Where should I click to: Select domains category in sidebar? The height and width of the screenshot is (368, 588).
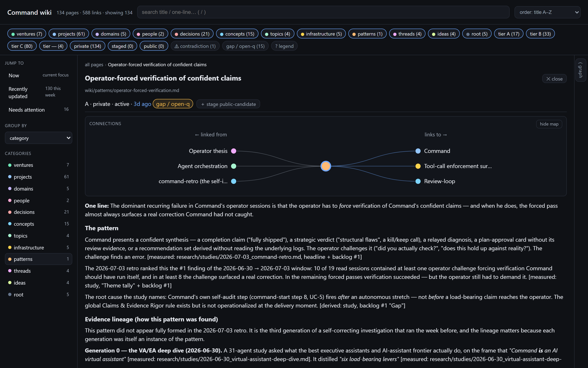pyautogui.click(x=38, y=189)
